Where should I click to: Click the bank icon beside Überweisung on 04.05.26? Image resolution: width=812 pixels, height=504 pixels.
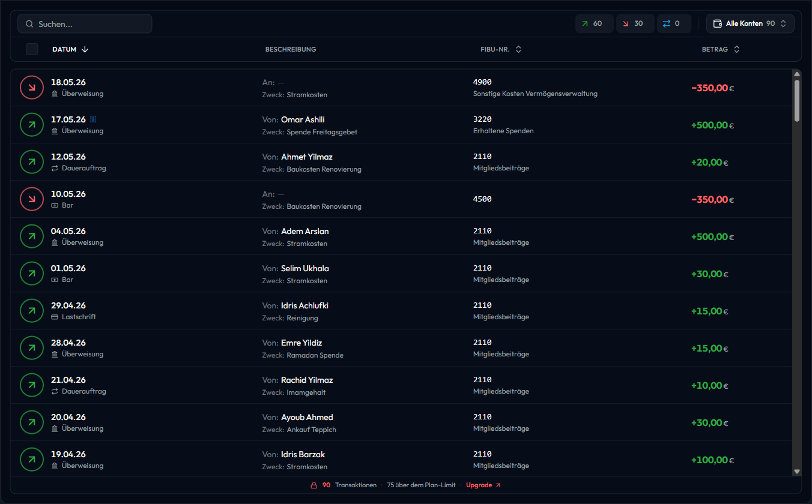[55, 243]
